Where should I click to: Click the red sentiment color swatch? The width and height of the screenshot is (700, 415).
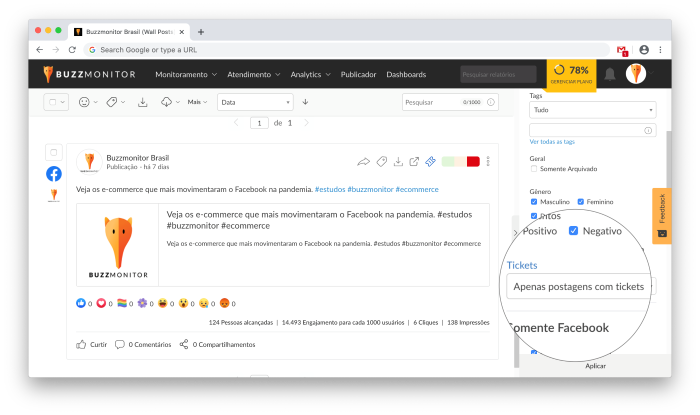(x=473, y=161)
